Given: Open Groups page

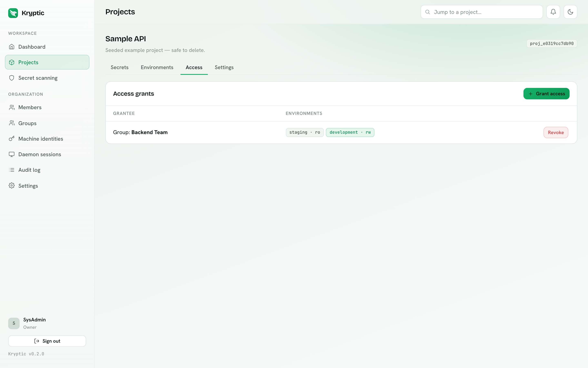Looking at the screenshot, I should point(47,123).
